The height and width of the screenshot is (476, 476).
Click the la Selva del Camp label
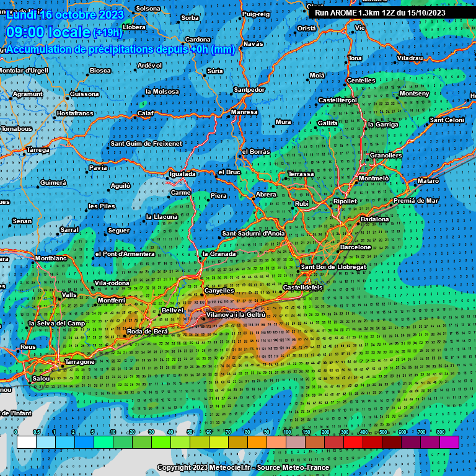57,324
